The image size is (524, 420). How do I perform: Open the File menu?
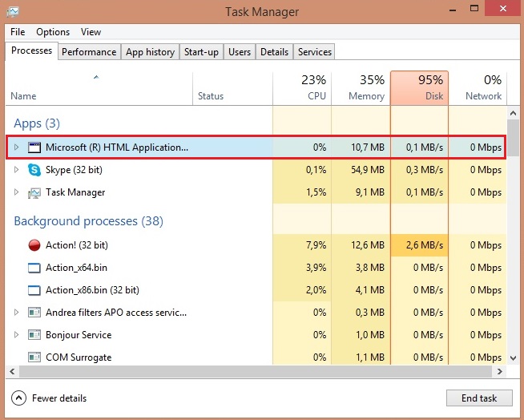(x=18, y=32)
